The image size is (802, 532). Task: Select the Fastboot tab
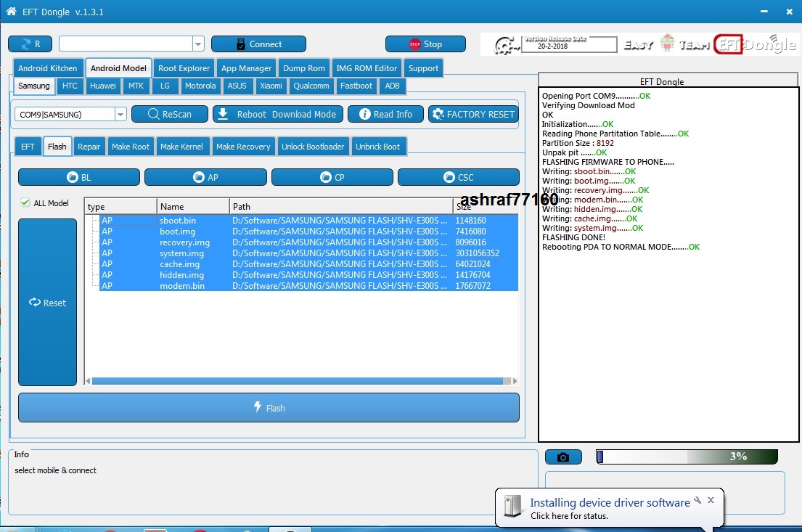pos(356,86)
